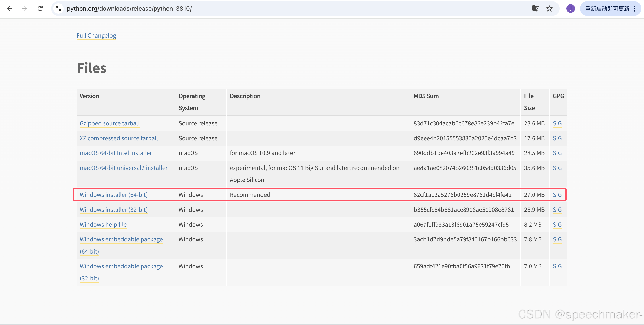
Task: Open SIG link for Windows installer (64-bit)
Action: coord(557,194)
